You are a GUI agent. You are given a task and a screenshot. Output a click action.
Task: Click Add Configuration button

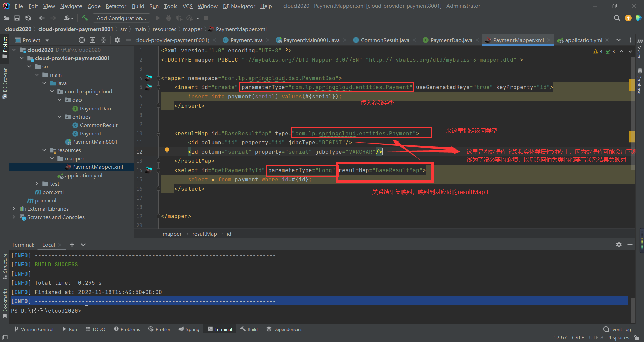(121, 18)
